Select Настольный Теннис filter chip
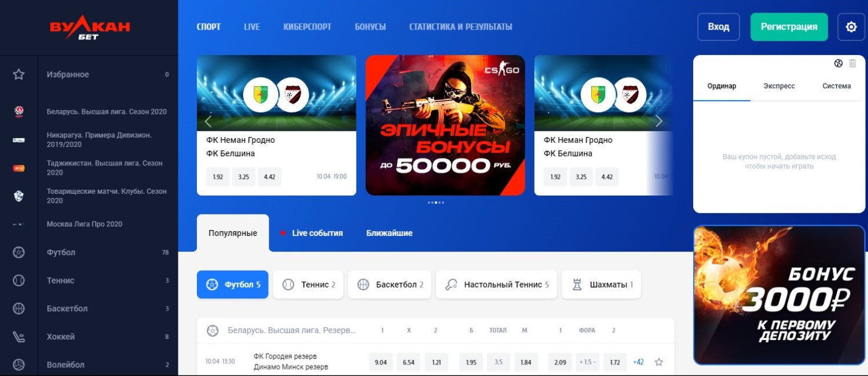868x376 pixels. [496, 285]
